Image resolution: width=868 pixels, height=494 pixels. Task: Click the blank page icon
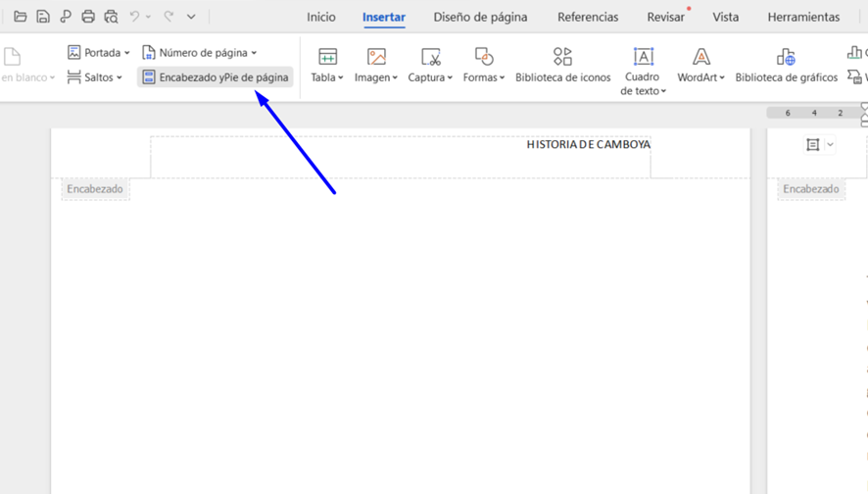tap(12, 57)
